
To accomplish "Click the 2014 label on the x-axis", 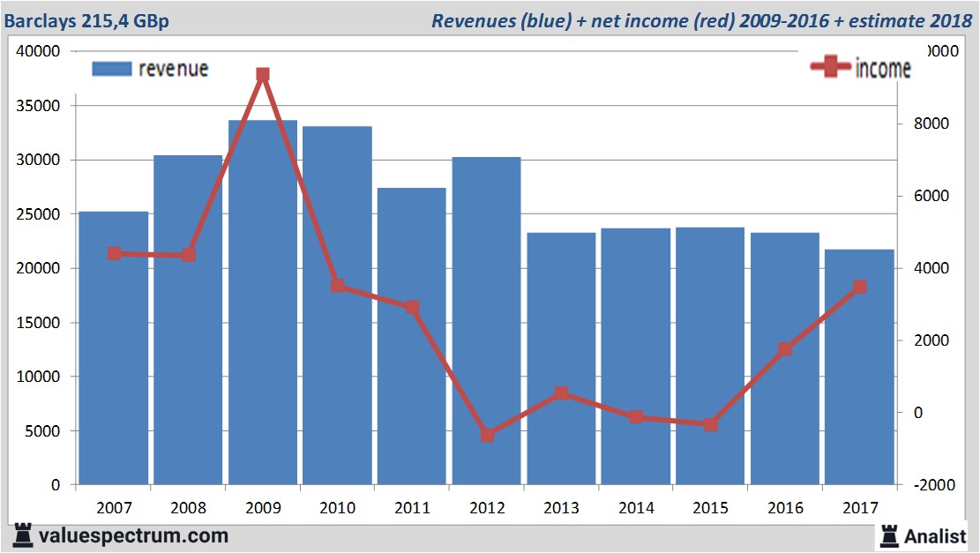I will [636, 508].
